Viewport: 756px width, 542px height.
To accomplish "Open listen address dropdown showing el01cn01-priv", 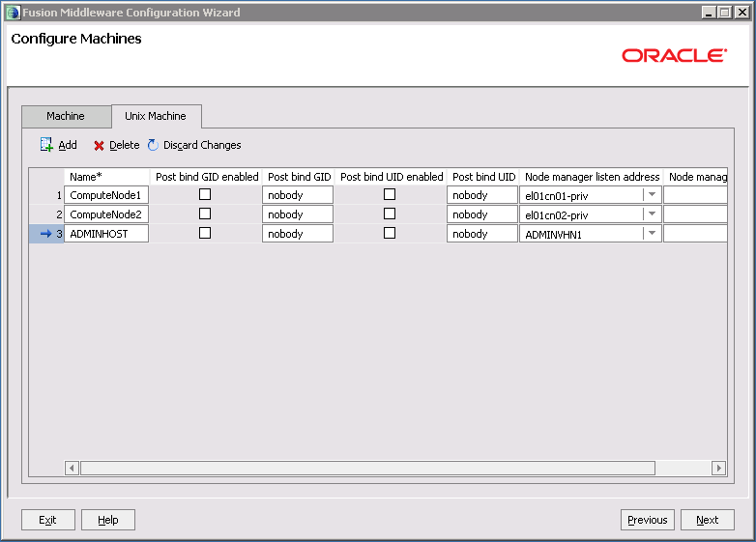I will pos(652,194).
